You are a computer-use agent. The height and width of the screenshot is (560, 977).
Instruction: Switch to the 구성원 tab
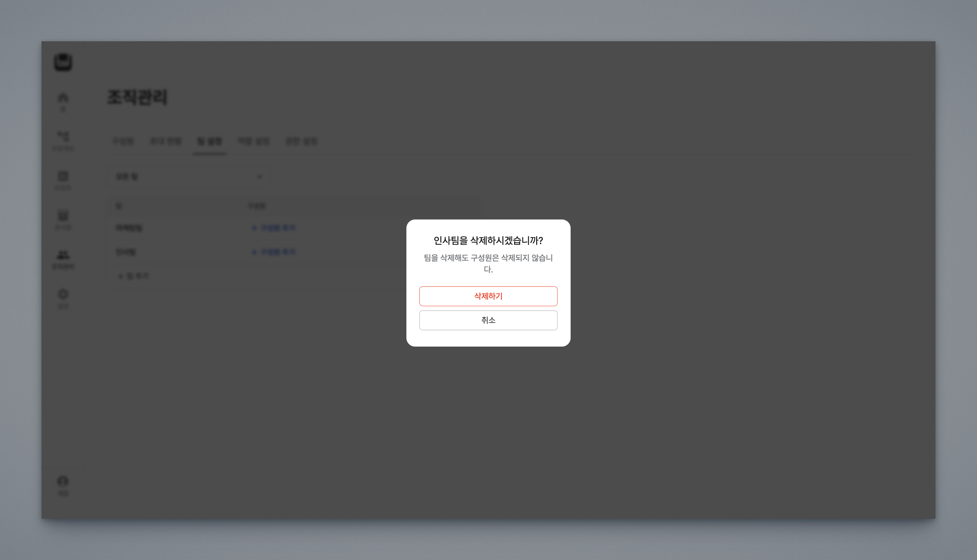(123, 141)
